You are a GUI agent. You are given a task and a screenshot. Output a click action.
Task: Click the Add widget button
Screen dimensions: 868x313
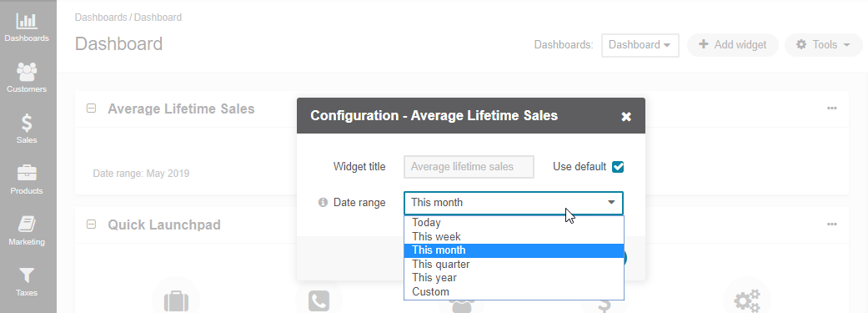tap(732, 45)
